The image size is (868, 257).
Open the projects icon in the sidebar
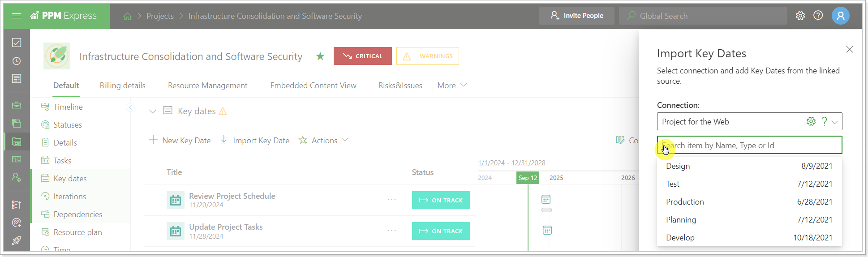(x=17, y=142)
